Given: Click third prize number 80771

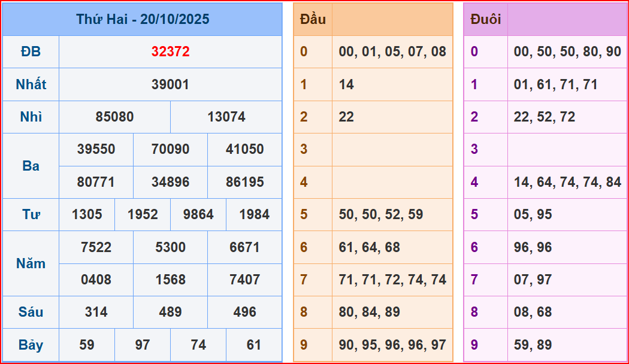Looking at the screenshot, I should pos(96,183).
